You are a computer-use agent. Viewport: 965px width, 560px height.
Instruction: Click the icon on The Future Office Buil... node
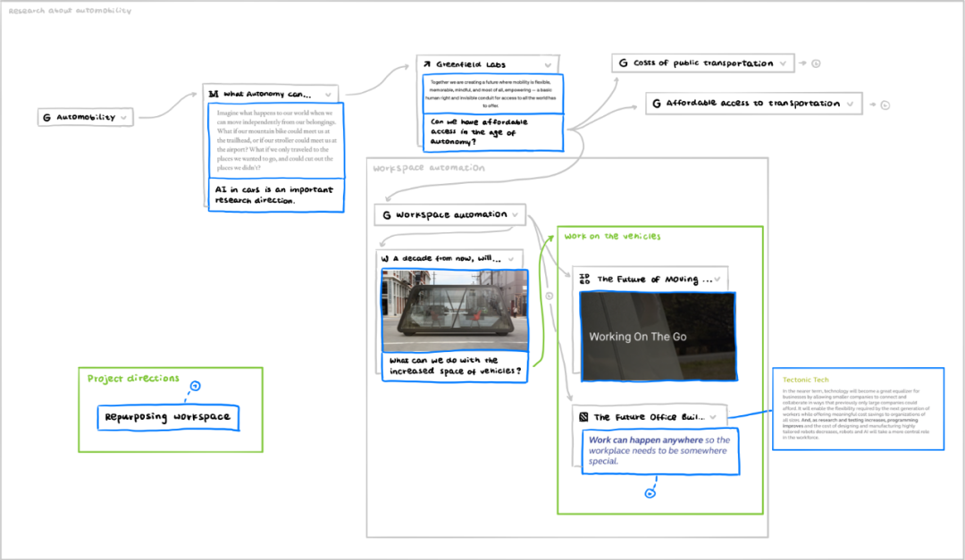click(x=583, y=417)
